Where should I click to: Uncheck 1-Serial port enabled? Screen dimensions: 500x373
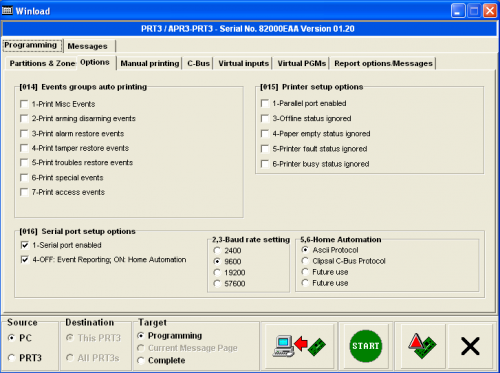[x=25, y=245]
